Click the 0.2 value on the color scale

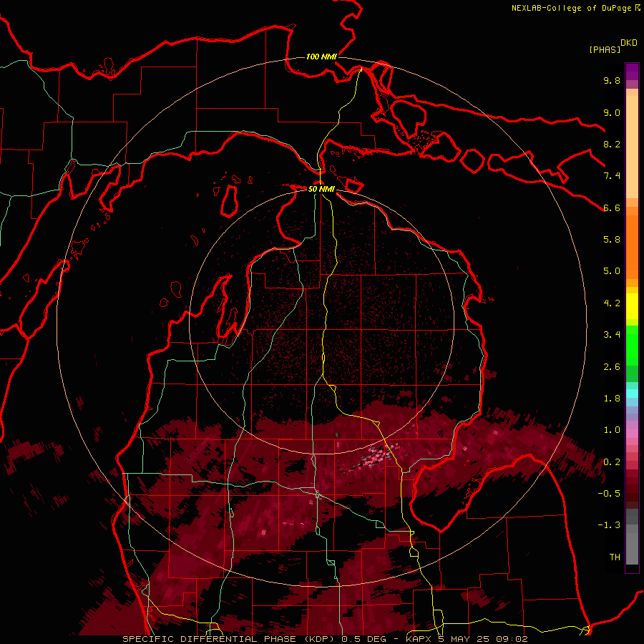612,462
